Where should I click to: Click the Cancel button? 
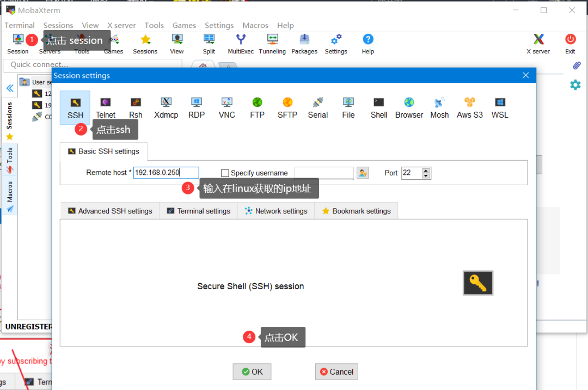[336, 371]
